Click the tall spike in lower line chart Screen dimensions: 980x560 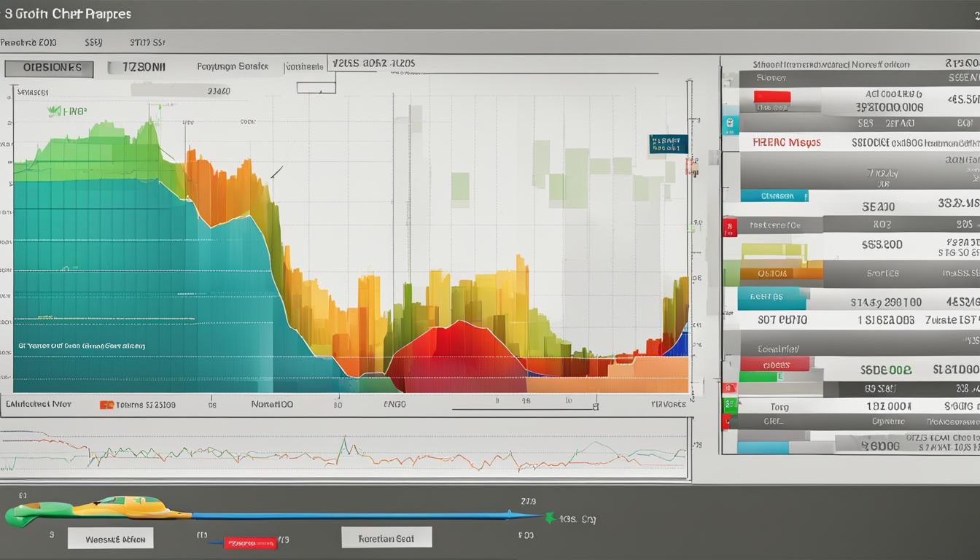click(x=344, y=445)
